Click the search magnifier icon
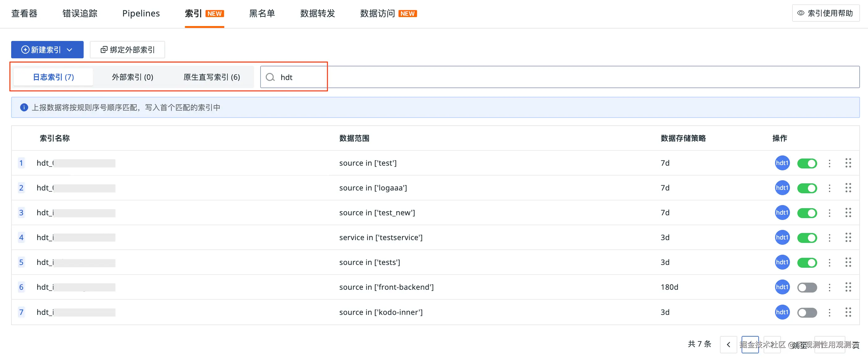 click(270, 77)
